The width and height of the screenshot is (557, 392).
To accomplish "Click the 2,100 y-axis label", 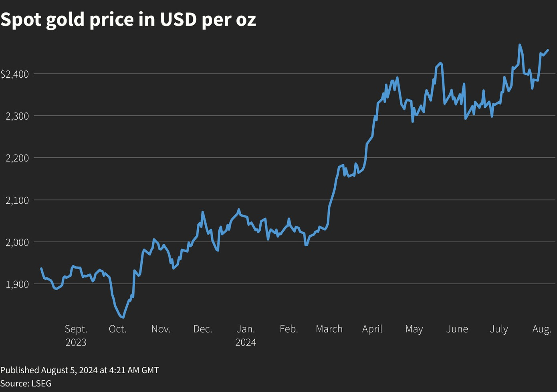I will pyautogui.click(x=17, y=200).
